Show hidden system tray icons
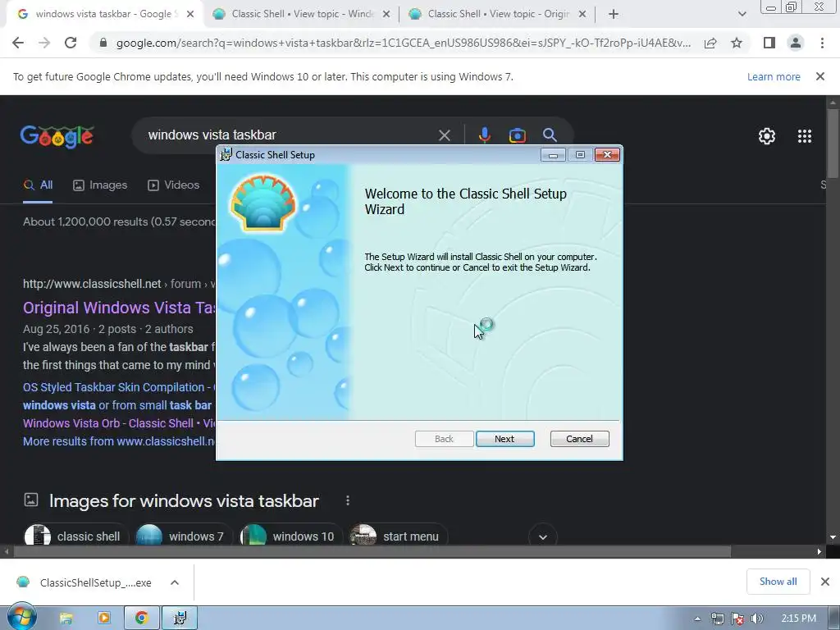The width and height of the screenshot is (840, 630). [697, 619]
